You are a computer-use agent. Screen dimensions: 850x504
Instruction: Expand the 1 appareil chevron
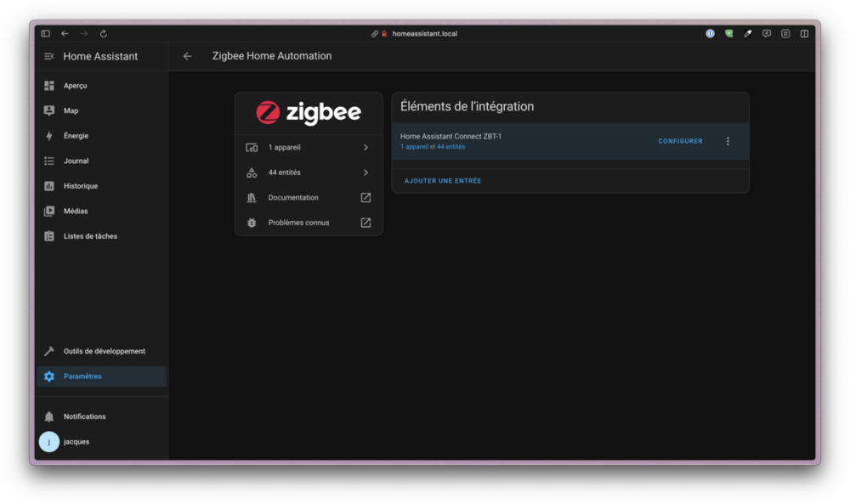click(365, 147)
